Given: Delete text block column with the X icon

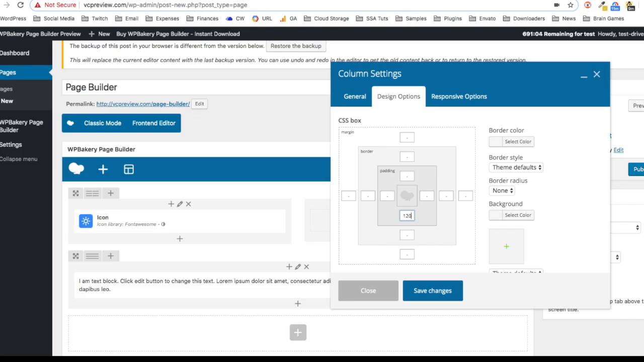Looking at the screenshot, I should pos(306,266).
